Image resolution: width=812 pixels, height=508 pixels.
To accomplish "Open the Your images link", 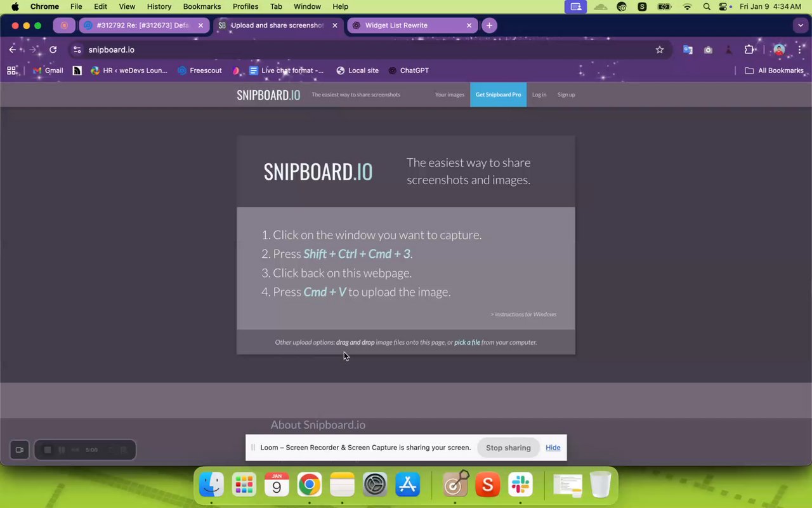I will 450,95.
